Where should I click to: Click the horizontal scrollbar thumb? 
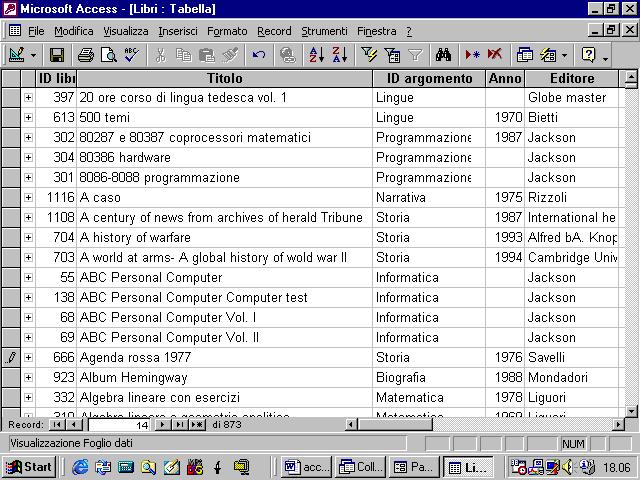pos(395,424)
